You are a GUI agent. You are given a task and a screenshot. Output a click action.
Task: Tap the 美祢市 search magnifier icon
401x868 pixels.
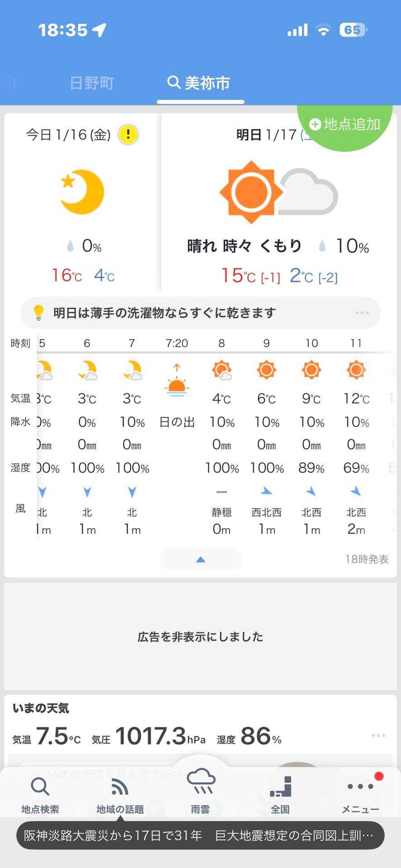[x=173, y=83]
